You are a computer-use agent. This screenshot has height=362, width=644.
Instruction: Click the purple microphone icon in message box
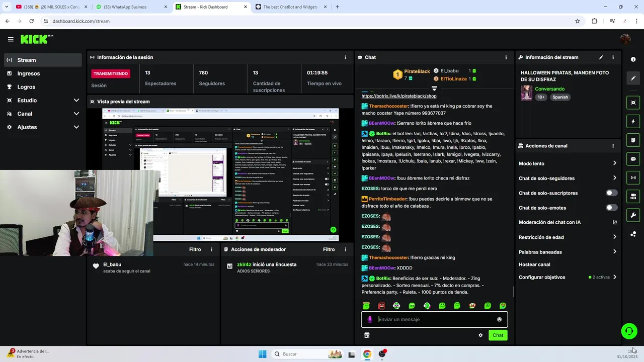pyautogui.click(x=370, y=319)
